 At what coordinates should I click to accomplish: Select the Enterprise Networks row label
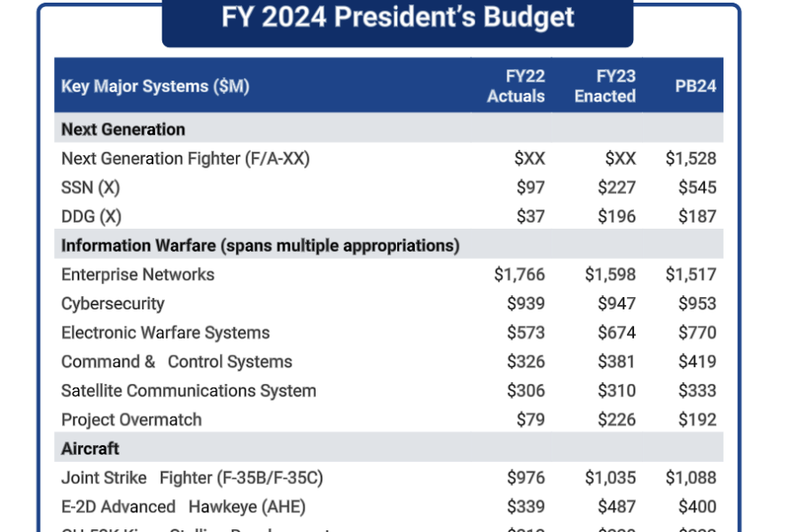pos(138,275)
